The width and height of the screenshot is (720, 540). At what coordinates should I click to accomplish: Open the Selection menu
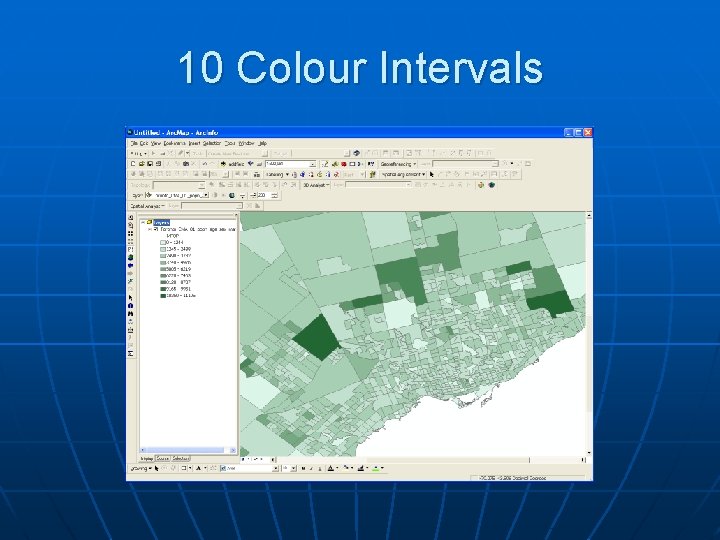tap(212, 143)
